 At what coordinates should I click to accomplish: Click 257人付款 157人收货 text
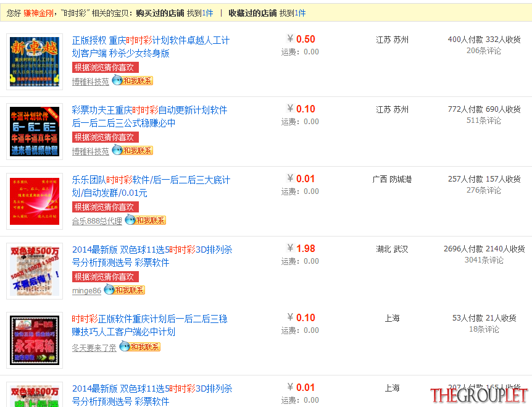point(484,179)
